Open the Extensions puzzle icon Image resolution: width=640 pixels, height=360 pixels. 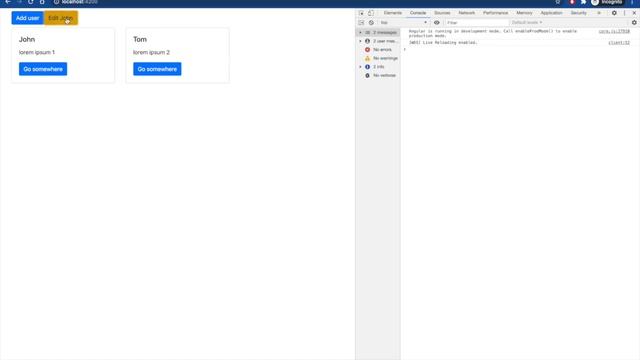[583, 2]
